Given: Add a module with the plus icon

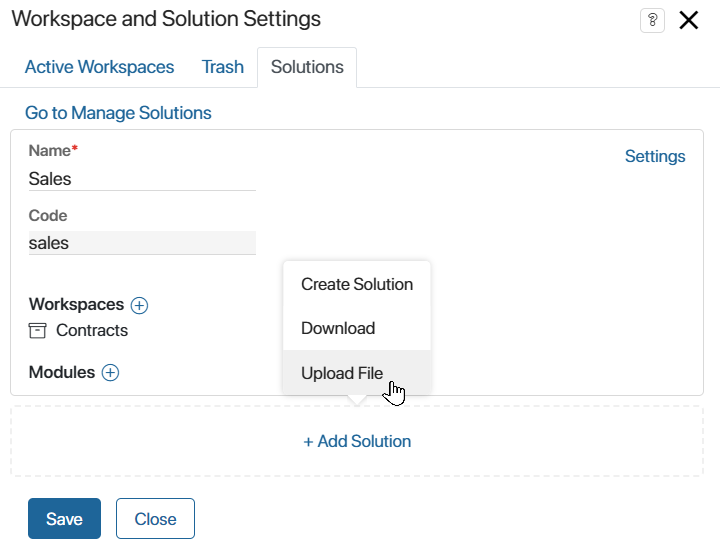Looking at the screenshot, I should (110, 372).
